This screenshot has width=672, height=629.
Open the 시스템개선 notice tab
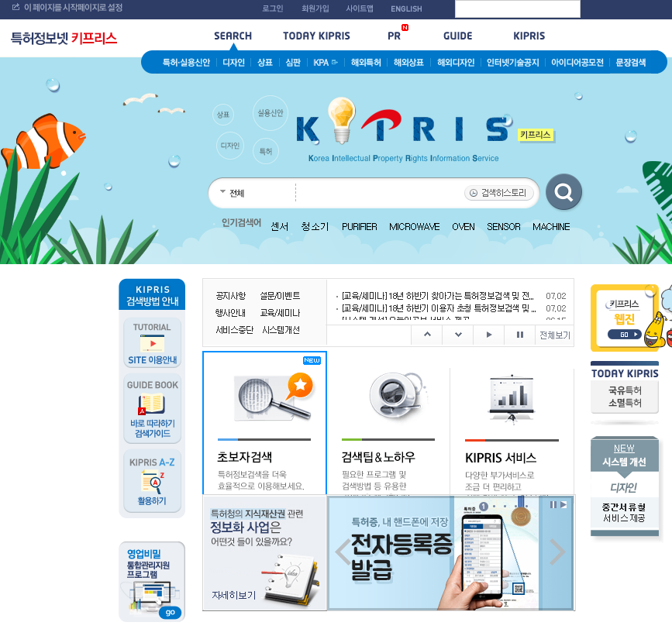pyautogui.click(x=281, y=330)
